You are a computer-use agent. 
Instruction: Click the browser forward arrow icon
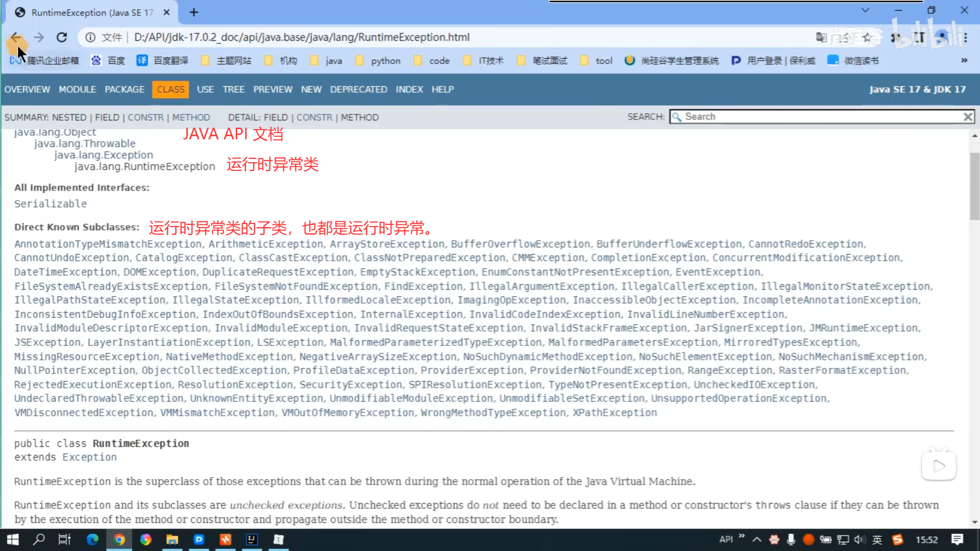point(39,37)
